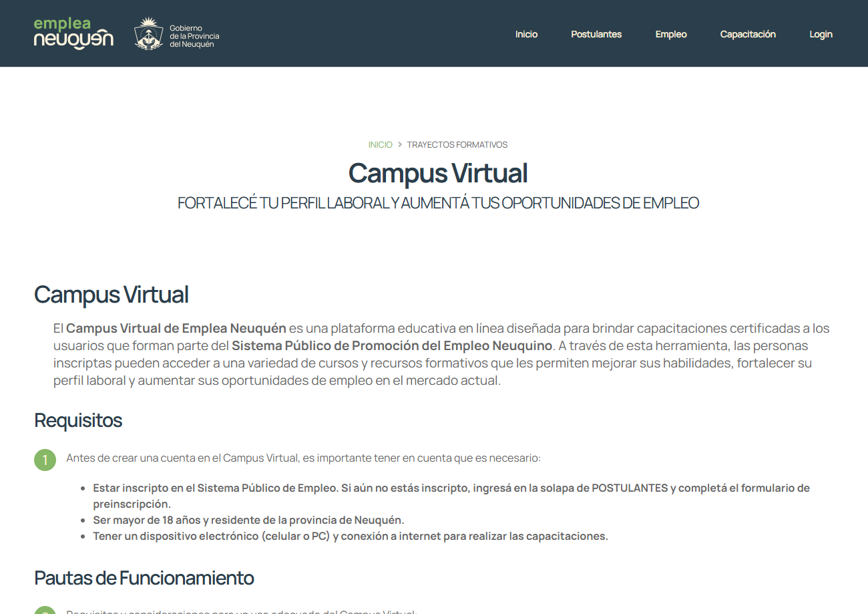Image resolution: width=868 pixels, height=614 pixels.
Task: Open the Capacitación menu item
Action: tap(748, 34)
